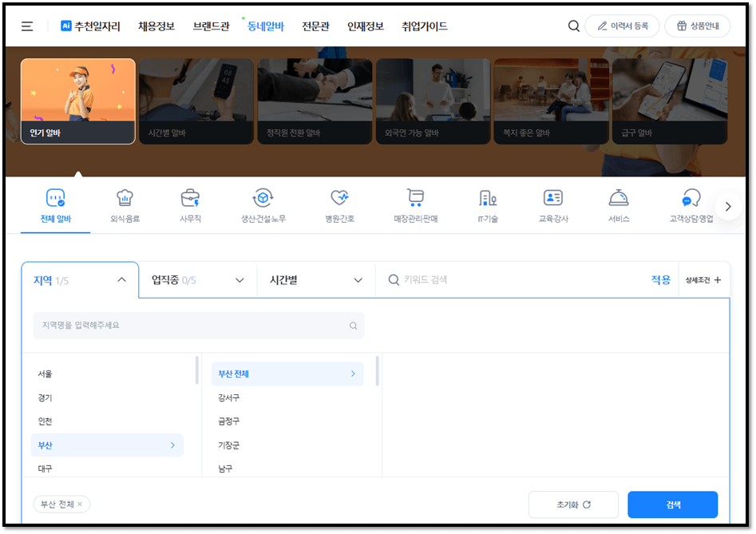Viewport: 756px width, 534px height.
Task: Open the 고객상담영업 chat bubble icon
Action: [x=691, y=201]
